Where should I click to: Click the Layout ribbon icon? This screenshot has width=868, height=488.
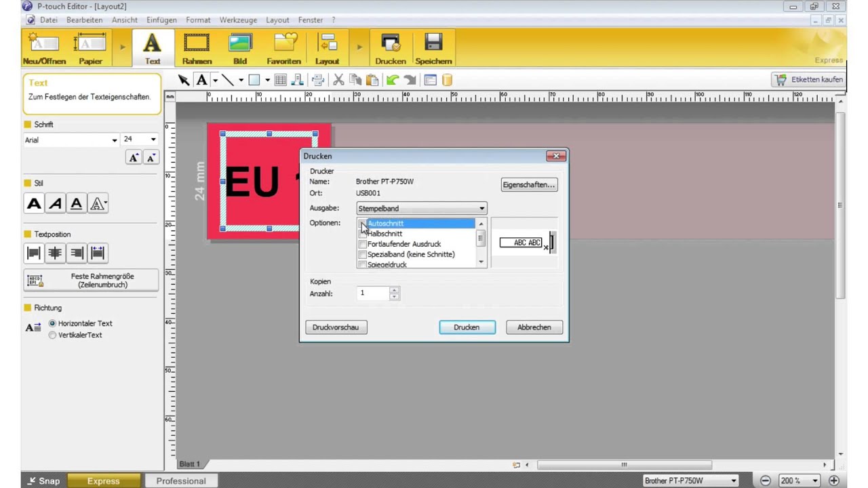(327, 49)
